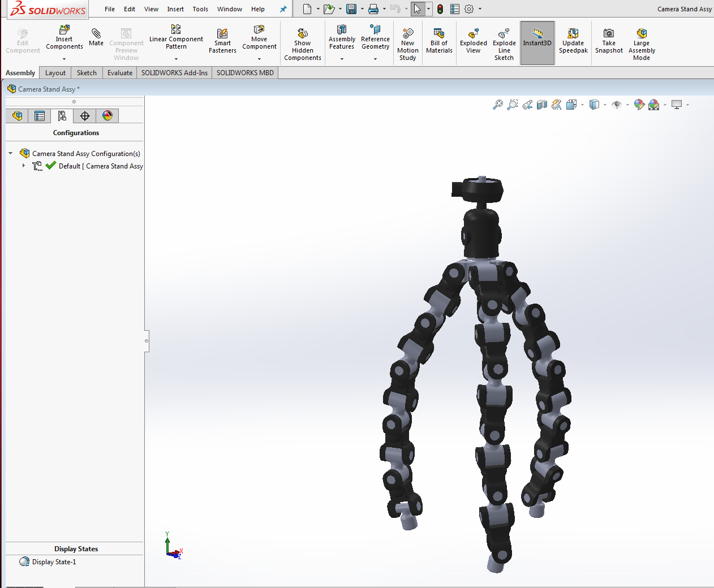Viewport: 714px width, 588px height.
Task: Open Insert Components dropdown arrow
Action: pos(64,59)
